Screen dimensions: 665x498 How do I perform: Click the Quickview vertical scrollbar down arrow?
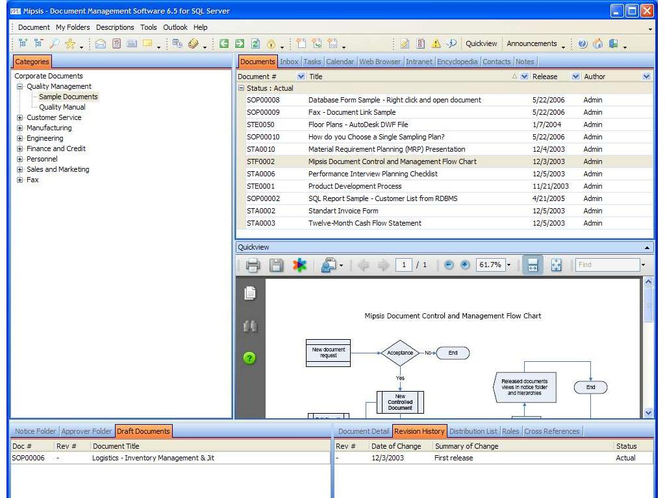tap(648, 412)
